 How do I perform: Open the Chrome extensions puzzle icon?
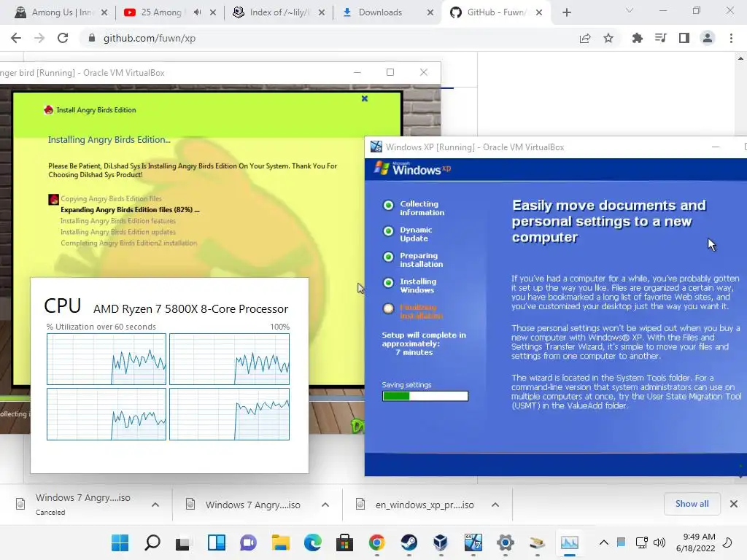[x=637, y=38]
